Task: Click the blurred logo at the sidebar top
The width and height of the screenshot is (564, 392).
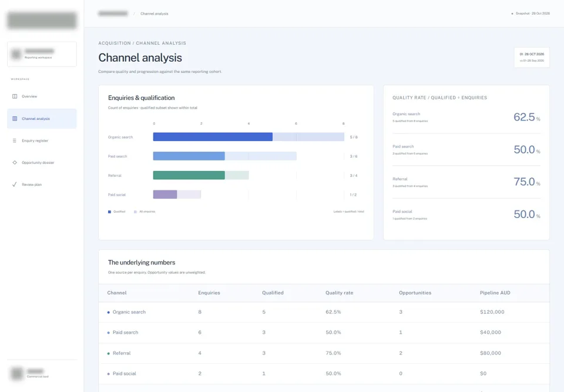Action: tap(42, 20)
